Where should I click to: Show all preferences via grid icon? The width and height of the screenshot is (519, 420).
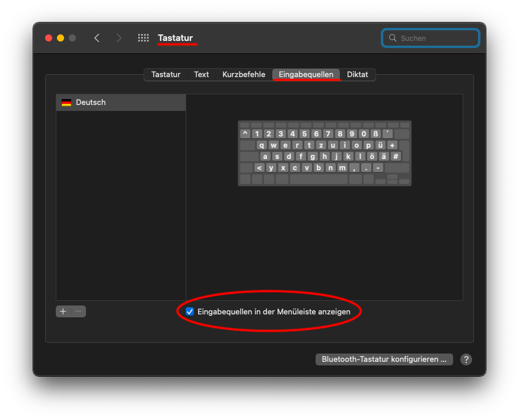[x=144, y=38]
